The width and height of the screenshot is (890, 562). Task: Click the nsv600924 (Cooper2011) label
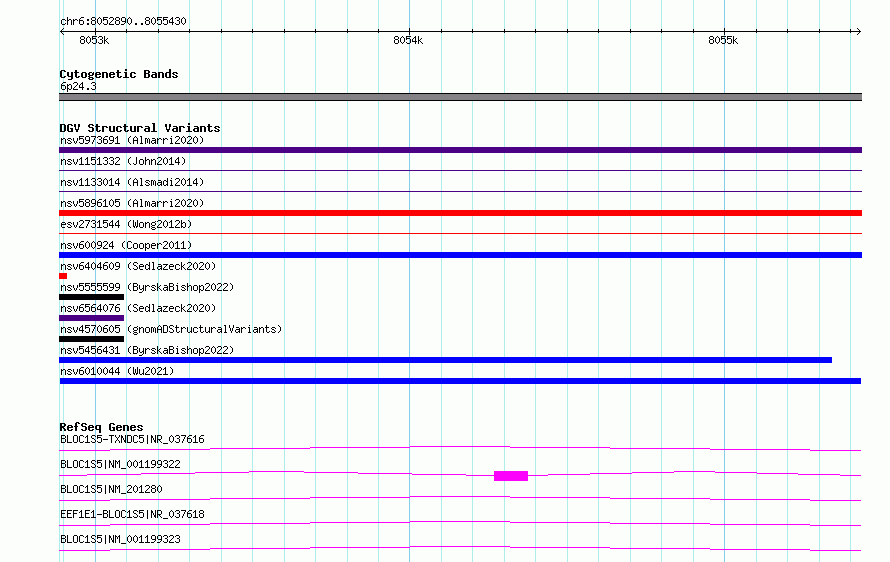126,245
